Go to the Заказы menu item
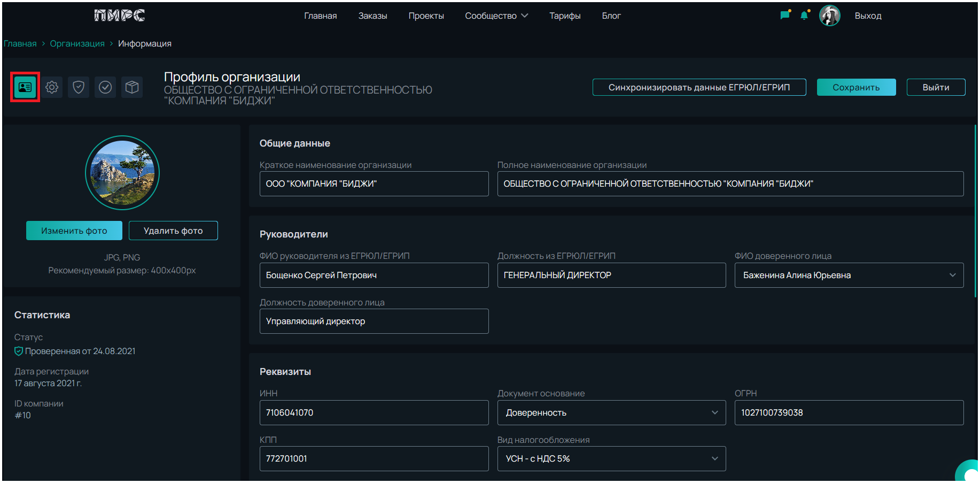The width and height of the screenshot is (980, 483). pos(372,16)
